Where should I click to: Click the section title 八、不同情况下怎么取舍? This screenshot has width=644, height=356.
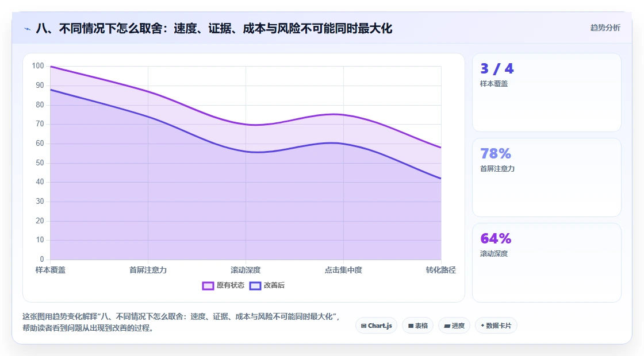(214, 28)
